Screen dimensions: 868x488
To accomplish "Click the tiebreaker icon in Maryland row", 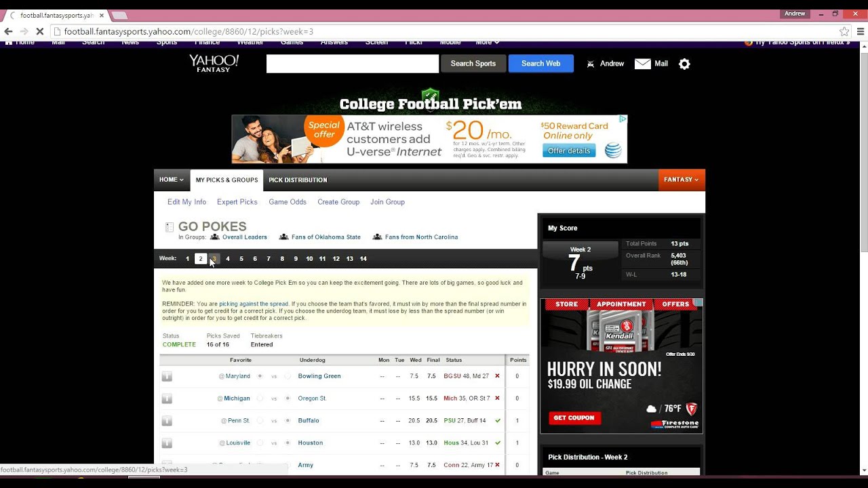I will pyautogui.click(x=167, y=376).
